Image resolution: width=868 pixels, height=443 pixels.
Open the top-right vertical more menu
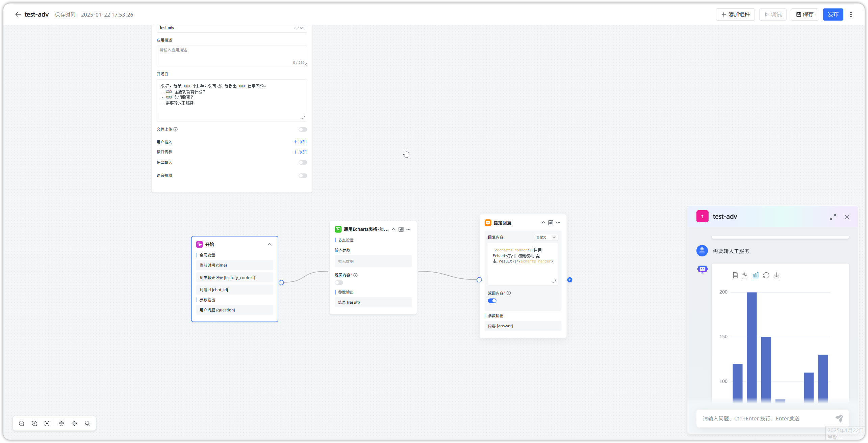pyautogui.click(x=851, y=15)
